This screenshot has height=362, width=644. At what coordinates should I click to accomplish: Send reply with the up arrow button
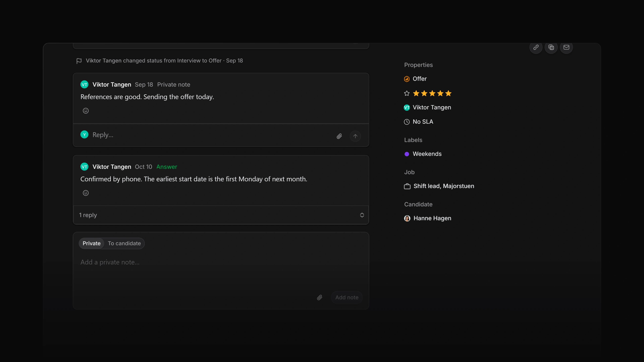[355, 136]
